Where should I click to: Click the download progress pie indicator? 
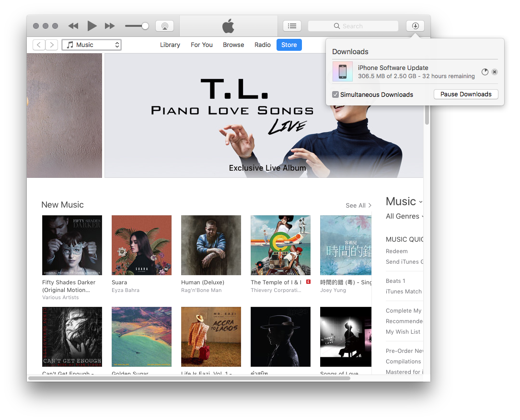coord(485,71)
